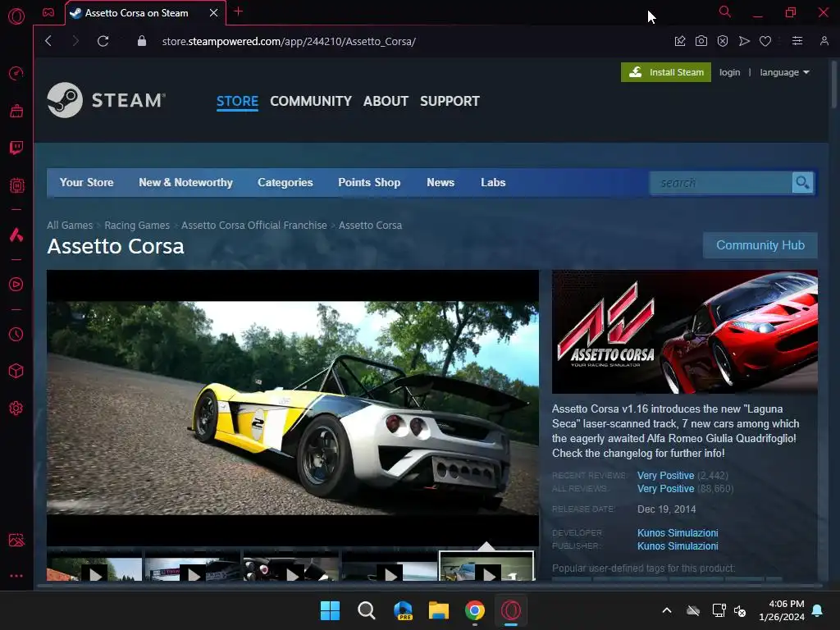Open a new tab with plus button
This screenshot has width=840, height=630.
click(x=239, y=11)
